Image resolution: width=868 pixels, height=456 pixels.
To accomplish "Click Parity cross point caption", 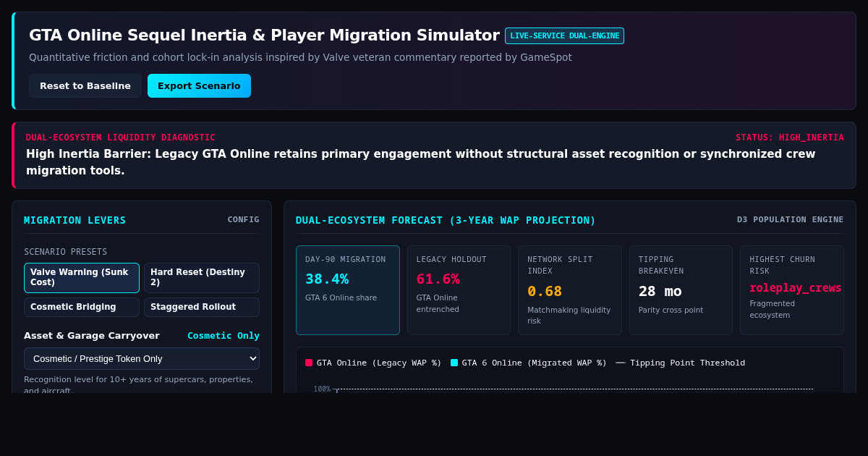I will pos(672,310).
